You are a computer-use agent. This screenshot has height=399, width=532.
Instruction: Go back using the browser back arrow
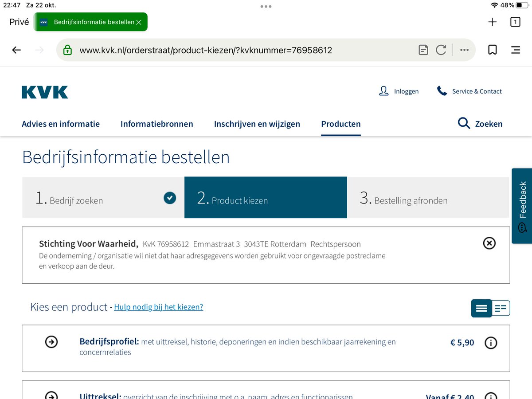pyautogui.click(x=16, y=50)
